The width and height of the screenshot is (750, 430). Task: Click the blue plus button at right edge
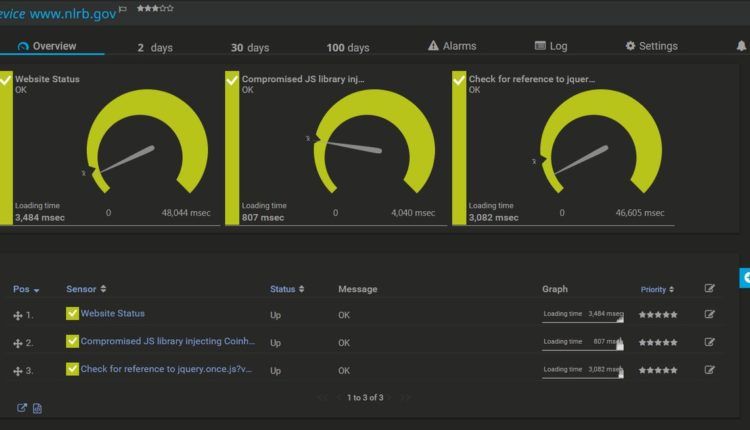click(x=745, y=276)
